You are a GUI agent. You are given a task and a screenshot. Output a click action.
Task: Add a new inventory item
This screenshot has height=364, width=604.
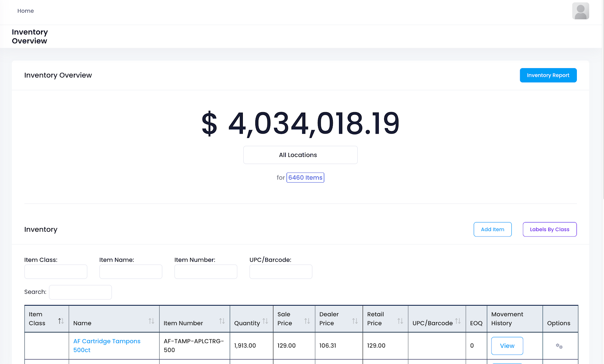[x=492, y=229]
